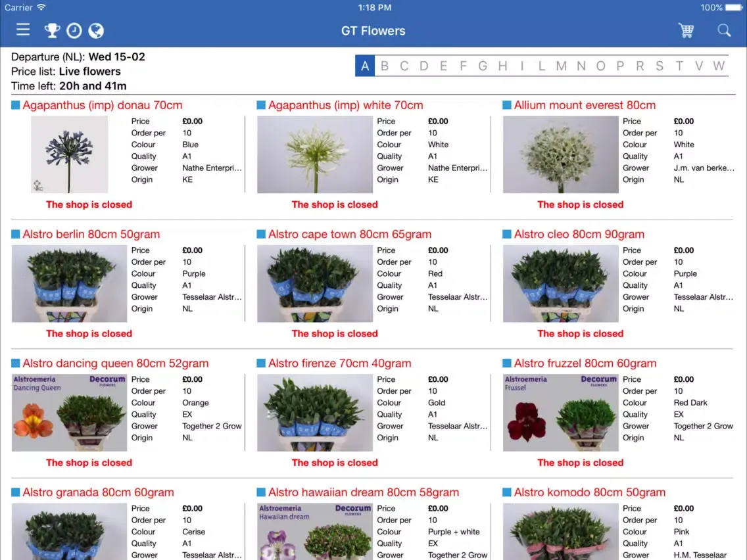Tap the blue square beside Astro cleo
Viewport: 747px width, 560px height.
point(507,234)
